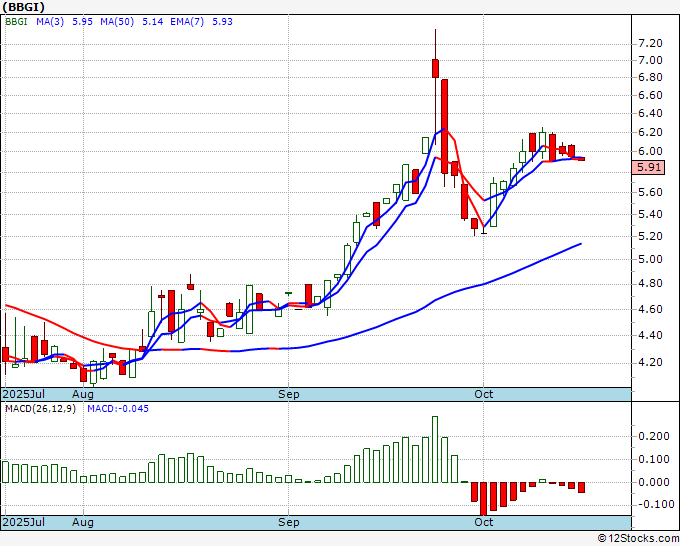Click the 12Stocks.com copyright credit
Image resolution: width=680 pixels, height=546 pixels.
pyautogui.click(x=638, y=538)
